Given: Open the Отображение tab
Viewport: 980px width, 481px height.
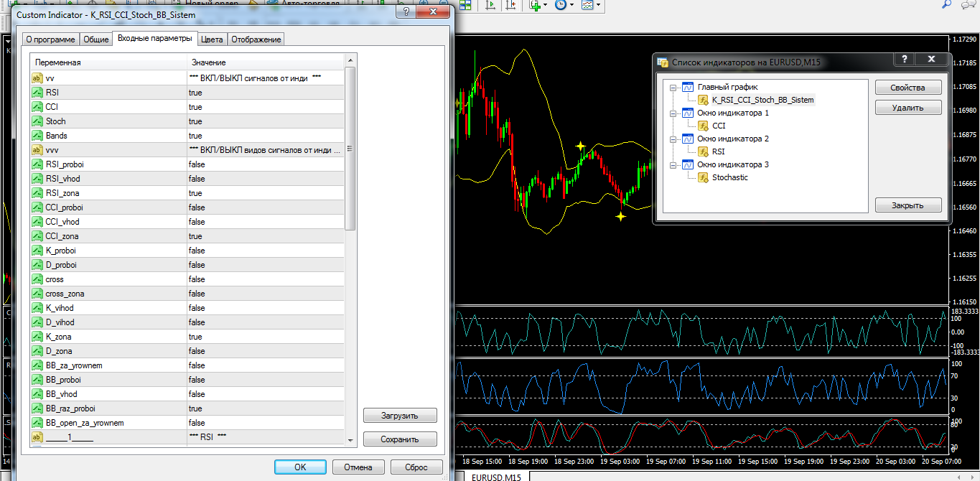Looking at the screenshot, I should [x=256, y=39].
